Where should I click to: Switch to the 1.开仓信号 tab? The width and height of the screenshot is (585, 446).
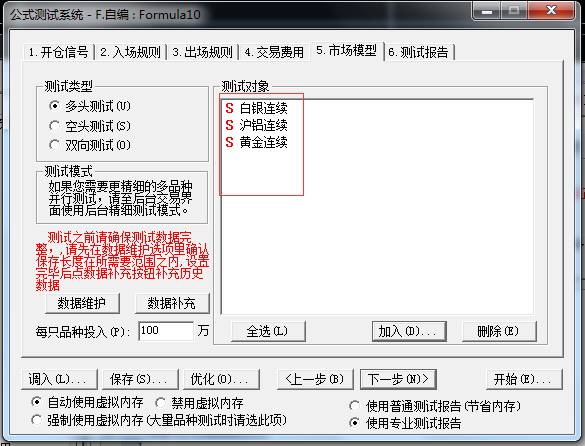tap(58, 52)
